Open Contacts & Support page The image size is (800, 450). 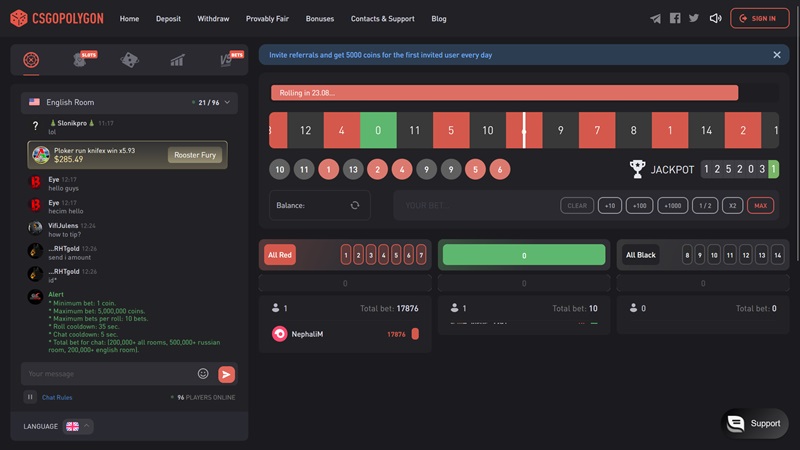383,19
